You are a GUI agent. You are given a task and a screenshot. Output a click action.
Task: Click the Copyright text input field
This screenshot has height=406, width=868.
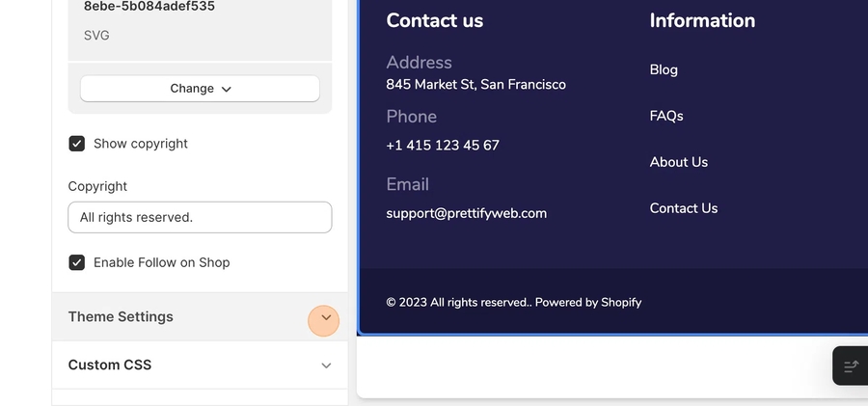click(200, 217)
